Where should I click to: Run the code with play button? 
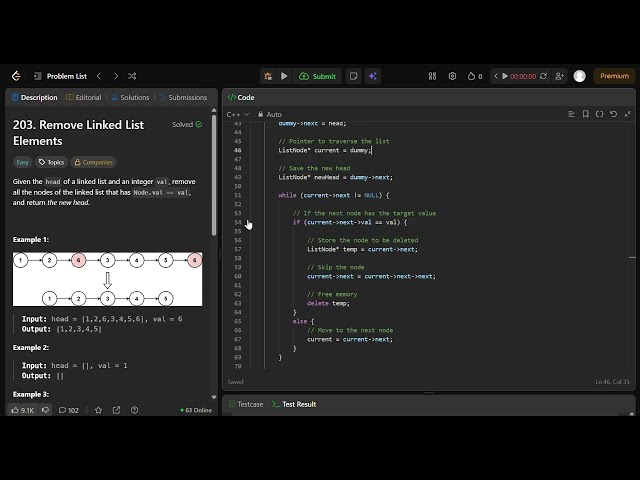(x=284, y=76)
